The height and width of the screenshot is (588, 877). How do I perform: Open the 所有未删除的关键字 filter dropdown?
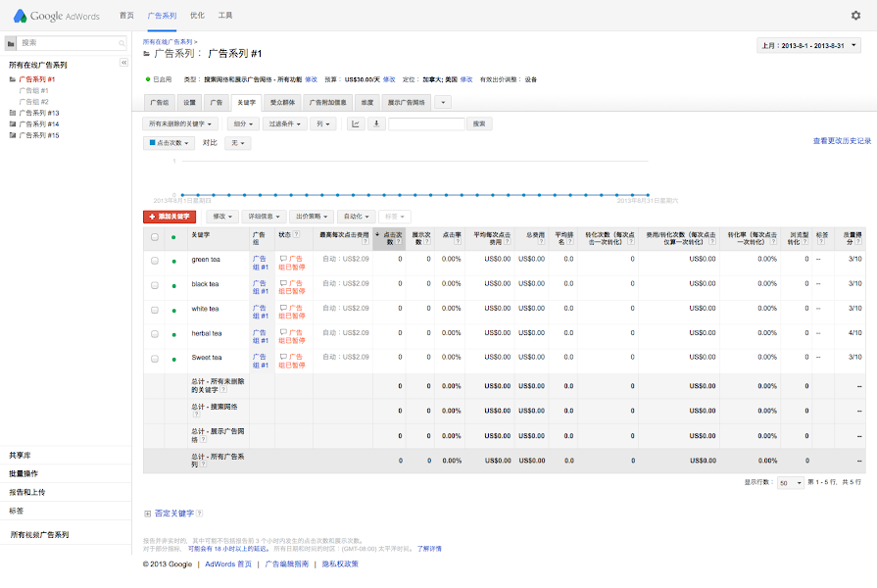pyautogui.click(x=180, y=123)
